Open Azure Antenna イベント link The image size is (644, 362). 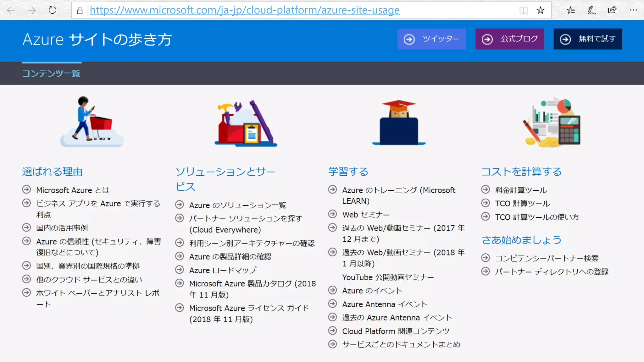coord(385,304)
